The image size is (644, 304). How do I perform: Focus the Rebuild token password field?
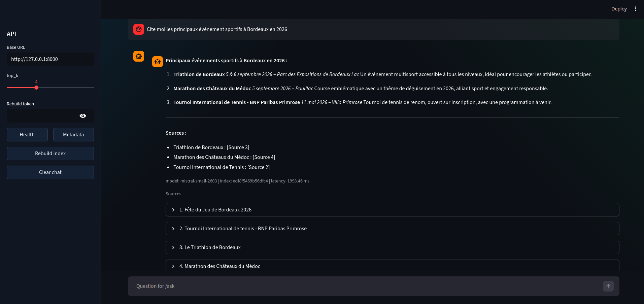42,116
